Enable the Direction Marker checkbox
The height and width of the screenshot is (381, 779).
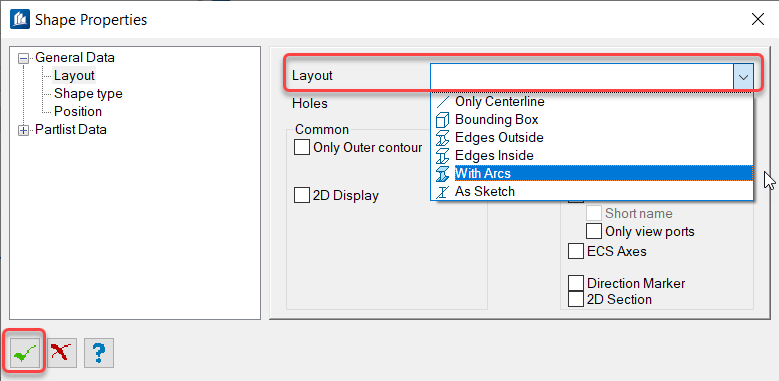pyautogui.click(x=576, y=283)
